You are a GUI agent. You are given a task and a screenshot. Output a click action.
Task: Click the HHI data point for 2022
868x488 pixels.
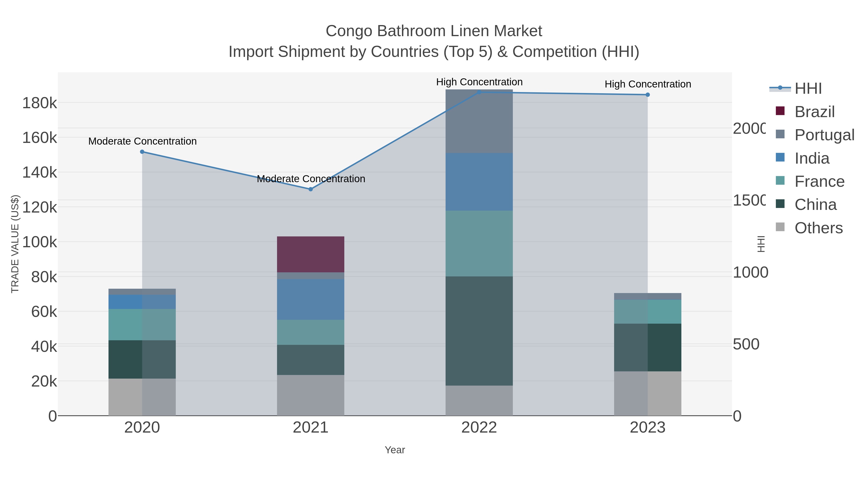pyautogui.click(x=479, y=92)
